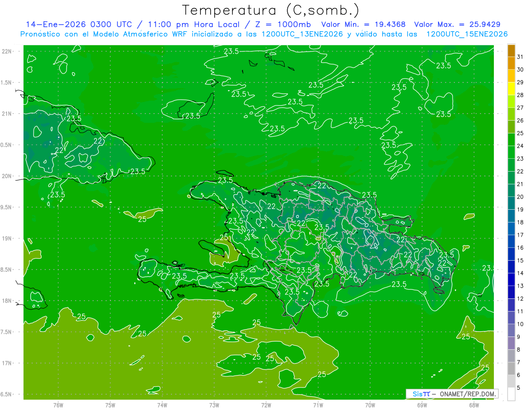
Task: Click the colorbar label '27'
Action: [520, 108]
